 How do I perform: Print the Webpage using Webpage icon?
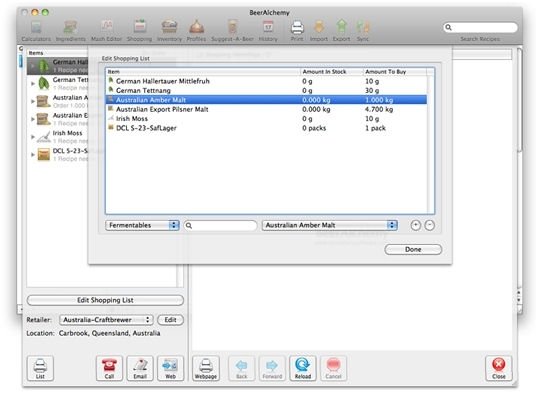tap(206, 368)
